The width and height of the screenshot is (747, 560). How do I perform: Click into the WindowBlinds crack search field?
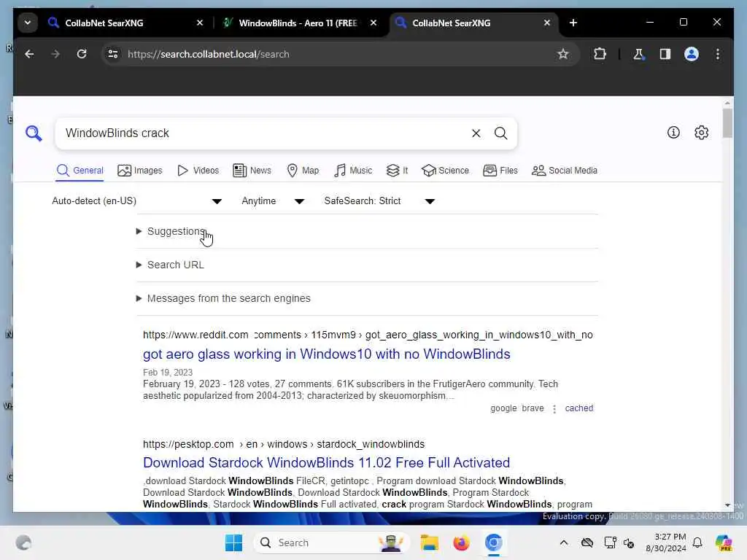point(264,133)
